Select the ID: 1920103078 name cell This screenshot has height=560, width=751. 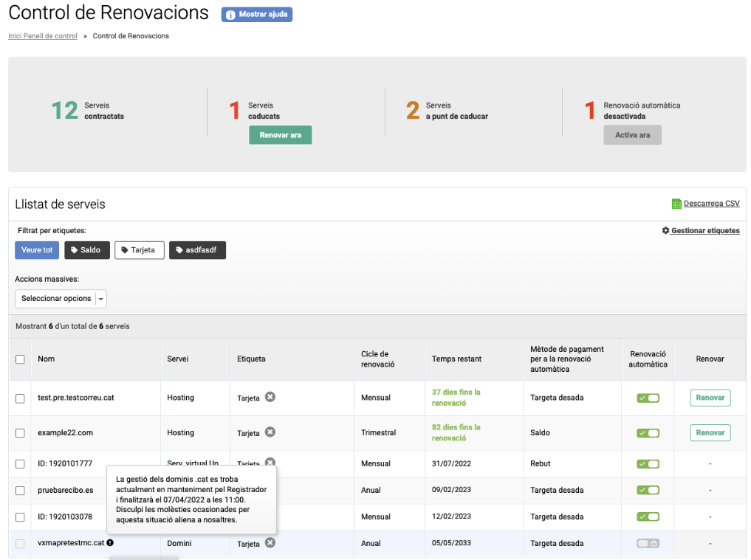click(65, 517)
